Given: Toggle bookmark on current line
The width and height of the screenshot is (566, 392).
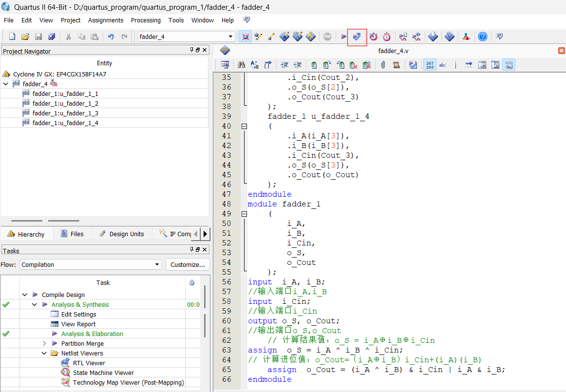Looking at the screenshot, I should (x=314, y=65).
